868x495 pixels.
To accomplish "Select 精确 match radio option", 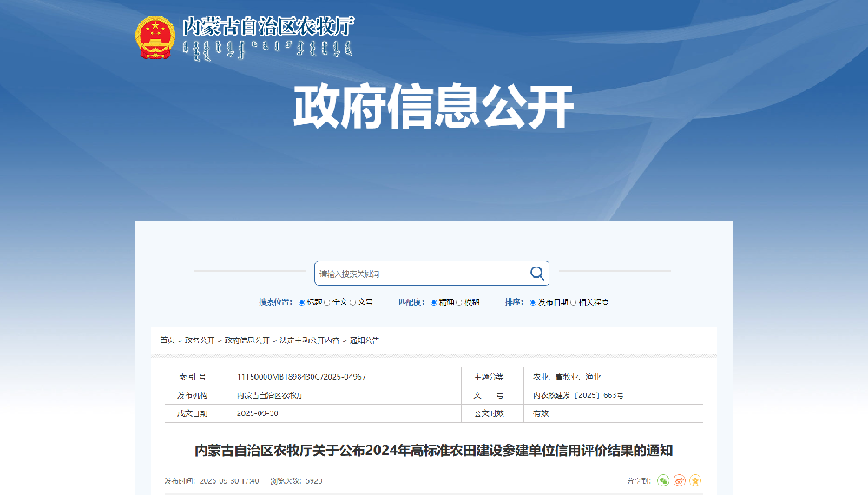I will [x=433, y=302].
